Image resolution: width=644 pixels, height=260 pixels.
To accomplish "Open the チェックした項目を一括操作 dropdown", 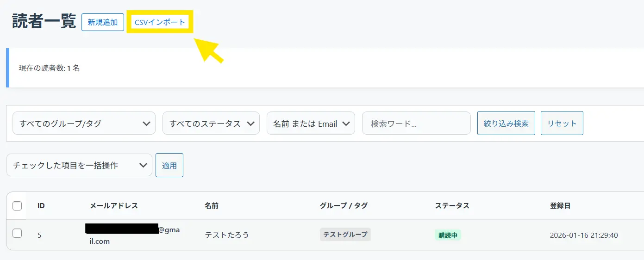I will 79,165.
